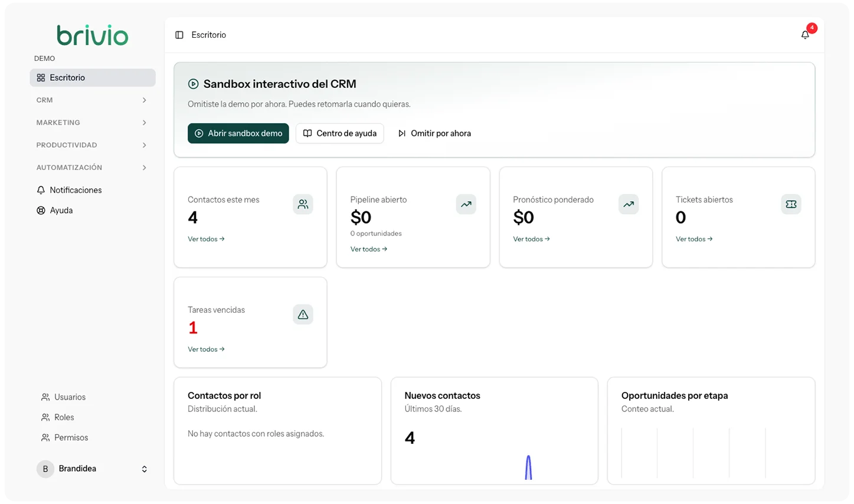Click the brivio logo
This screenshot has width=854, height=504.
click(93, 35)
